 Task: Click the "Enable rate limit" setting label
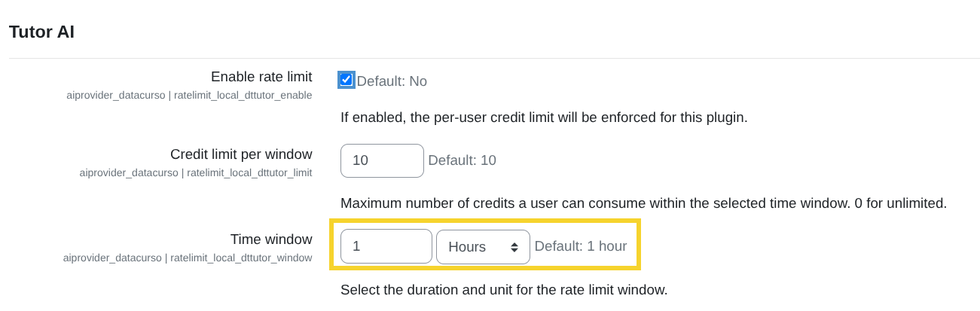[261, 77]
